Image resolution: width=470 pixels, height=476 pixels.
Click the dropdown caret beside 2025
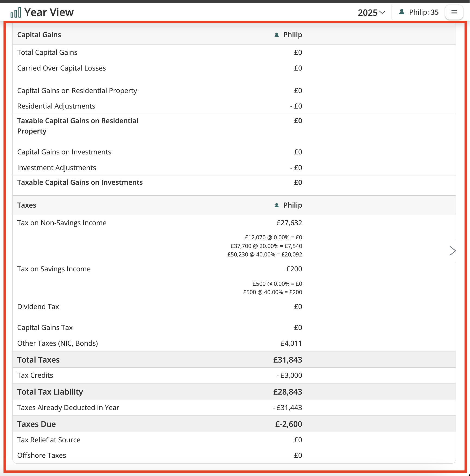click(382, 12)
